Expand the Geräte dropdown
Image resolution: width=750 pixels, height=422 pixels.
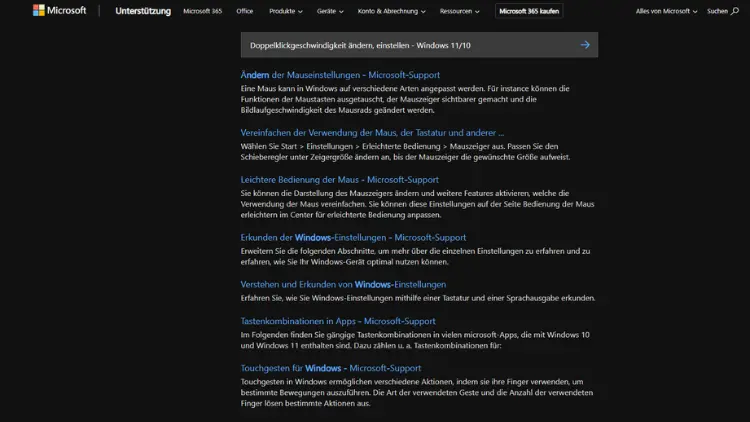pyautogui.click(x=330, y=11)
